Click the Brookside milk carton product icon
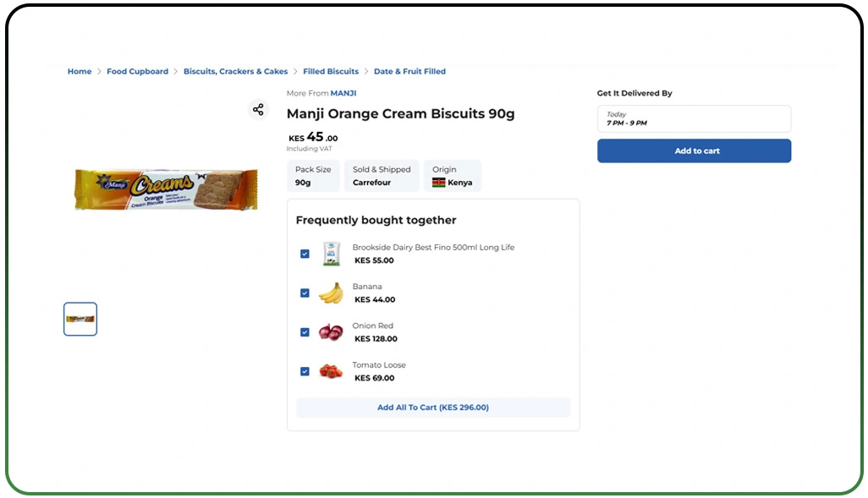Screen dimensions: 868x498 331,254
